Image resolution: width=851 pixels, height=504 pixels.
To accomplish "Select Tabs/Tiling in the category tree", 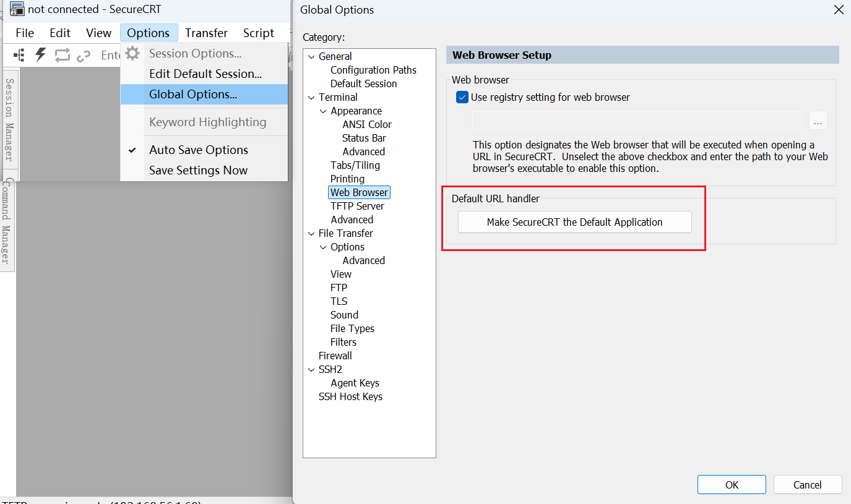I will pos(355,165).
